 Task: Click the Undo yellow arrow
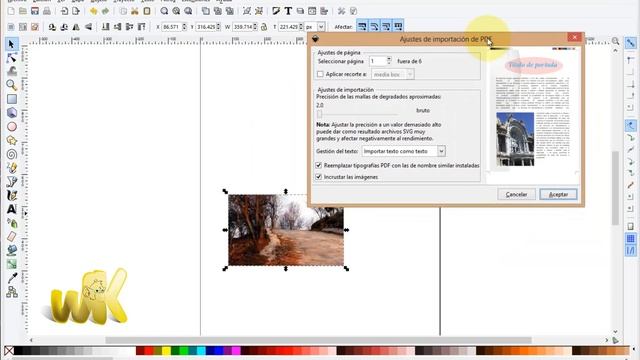(x=93, y=11)
